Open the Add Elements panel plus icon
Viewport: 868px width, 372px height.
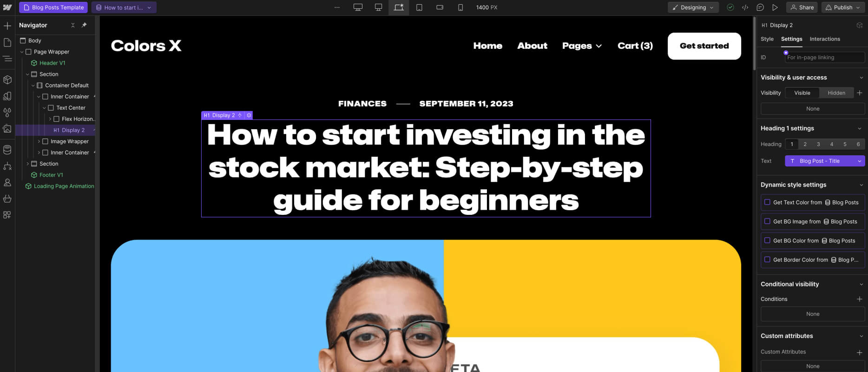[7, 26]
